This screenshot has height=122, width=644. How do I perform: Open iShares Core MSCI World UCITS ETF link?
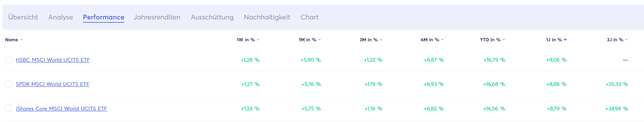point(61,108)
